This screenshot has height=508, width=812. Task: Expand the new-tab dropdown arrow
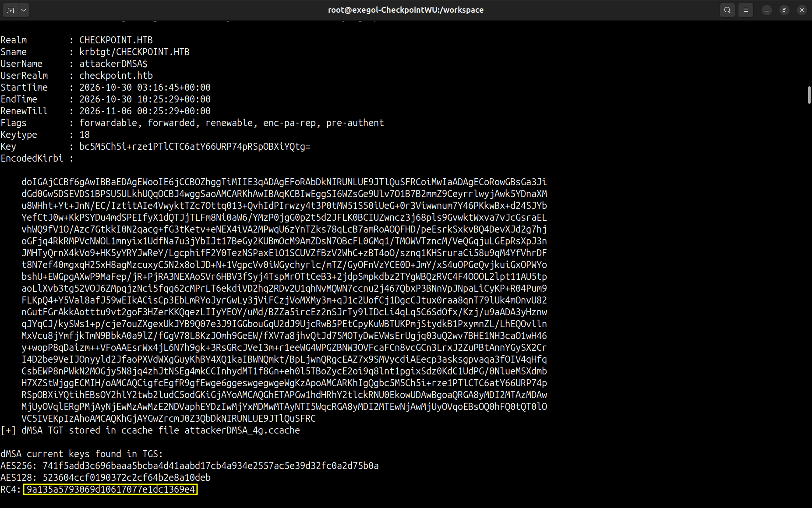[x=24, y=10]
